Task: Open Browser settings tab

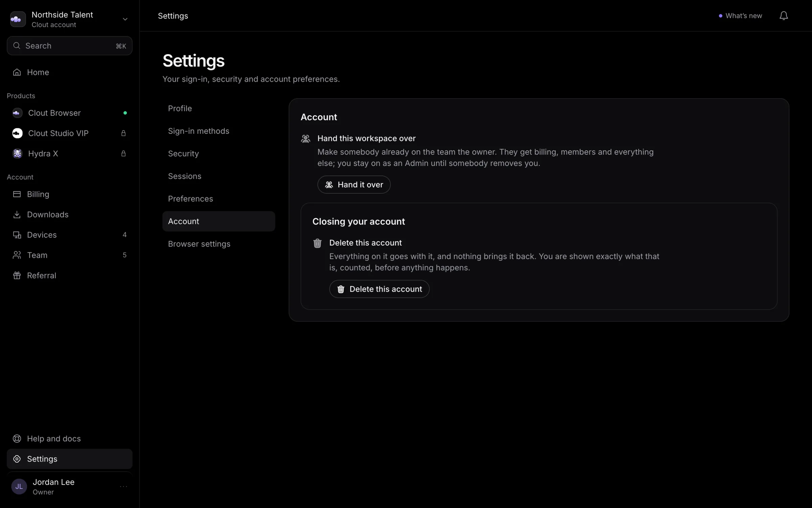Action: [219, 244]
